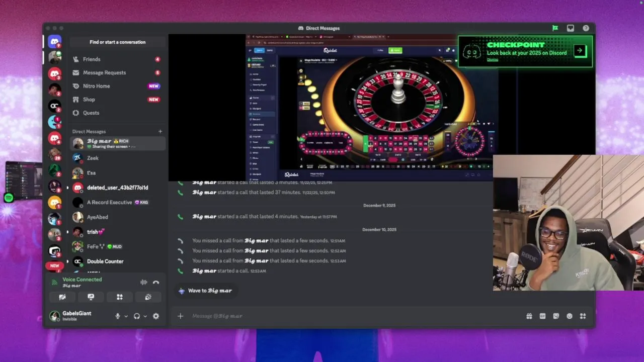Click missed call message at 12:53 AM
Screen dimensions: 644x362
pyautogui.click(x=269, y=261)
